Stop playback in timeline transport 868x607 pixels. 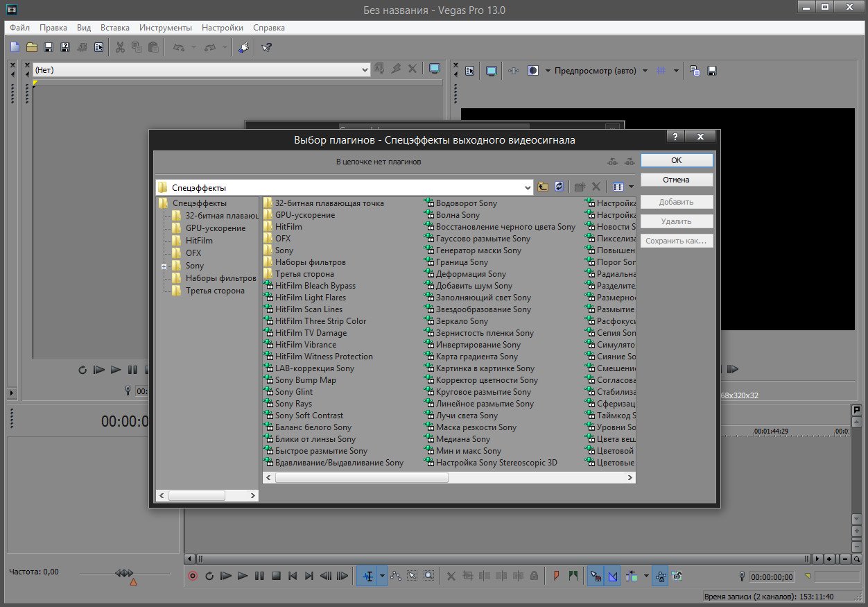pyautogui.click(x=276, y=576)
